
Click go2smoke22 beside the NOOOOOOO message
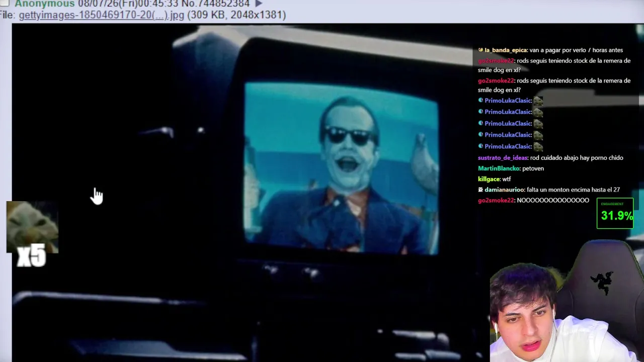point(496,200)
